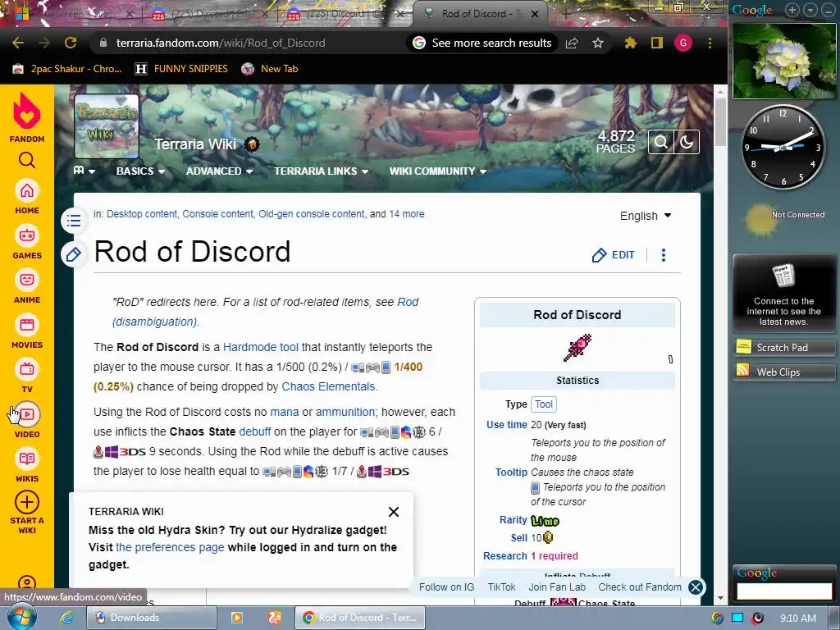Image resolution: width=840 pixels, height=630 pixels.
Task: Click the floating pencil edit icon
Action: (x=74, y=254)
